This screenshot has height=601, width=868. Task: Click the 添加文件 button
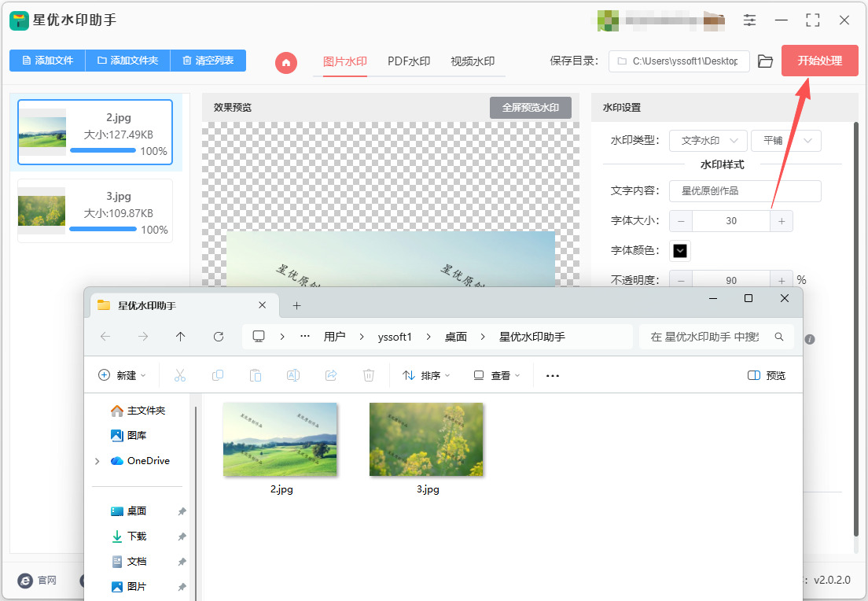tap(48, 61)
